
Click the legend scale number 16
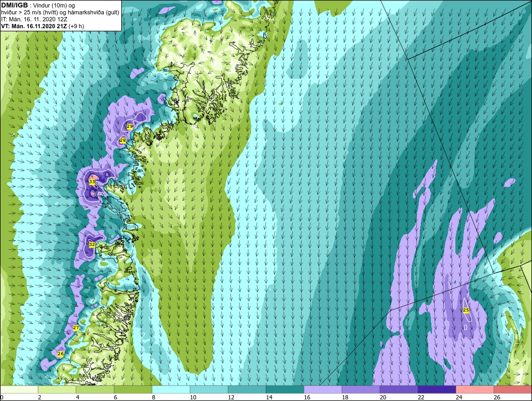(307, 397)
